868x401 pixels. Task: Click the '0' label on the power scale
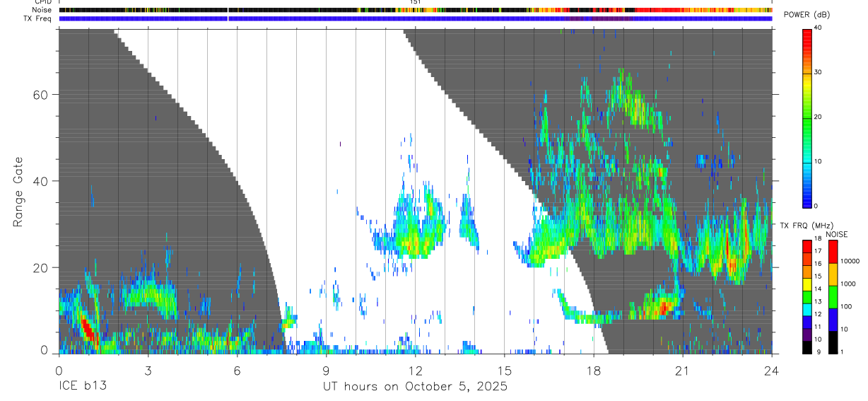click(x=816, y=206)
